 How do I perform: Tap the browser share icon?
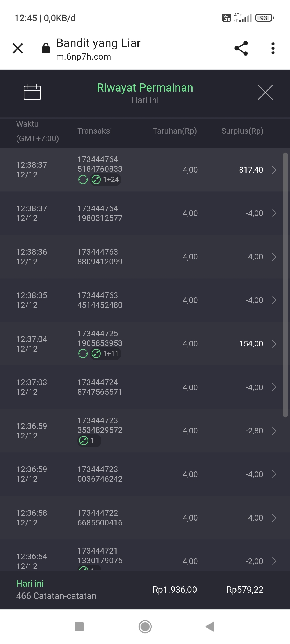(241, 49)
